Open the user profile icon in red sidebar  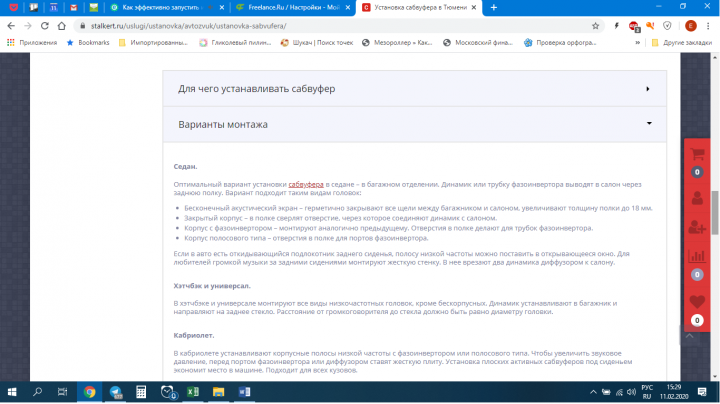[x=697, y=198]
